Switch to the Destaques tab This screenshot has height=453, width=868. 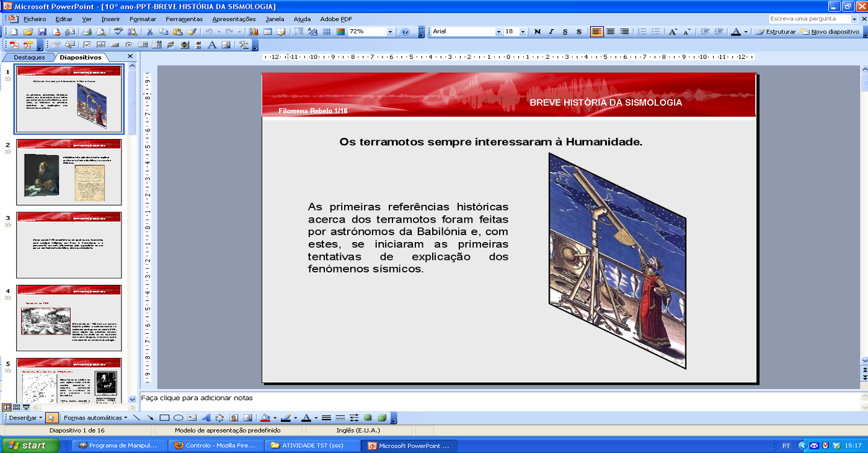point(29,57)
